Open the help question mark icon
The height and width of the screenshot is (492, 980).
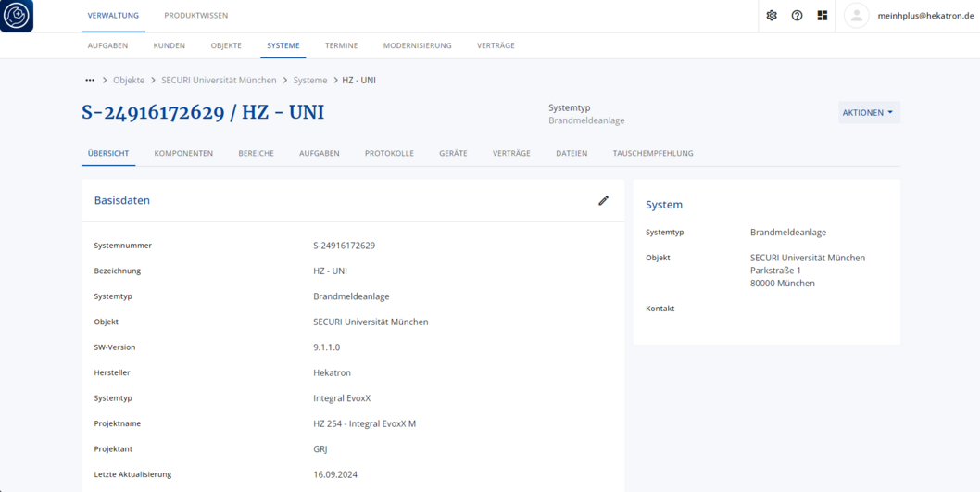pos(797,16)
